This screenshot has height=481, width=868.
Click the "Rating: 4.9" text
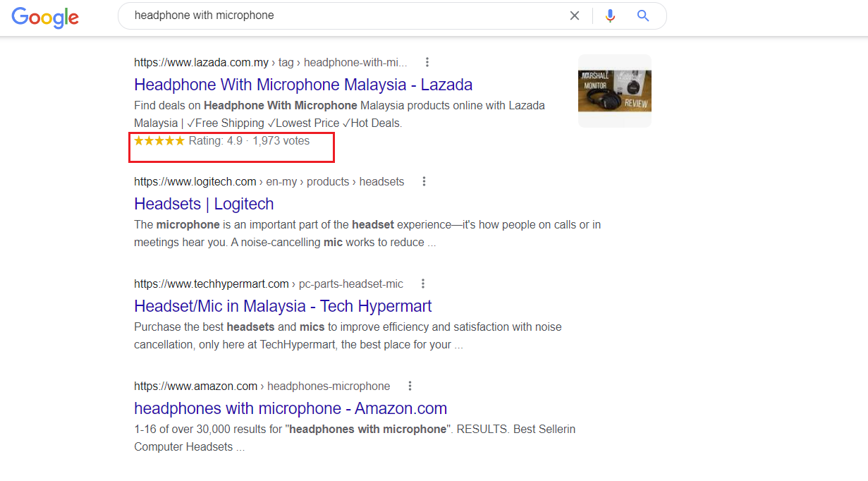tap(216, 140)
